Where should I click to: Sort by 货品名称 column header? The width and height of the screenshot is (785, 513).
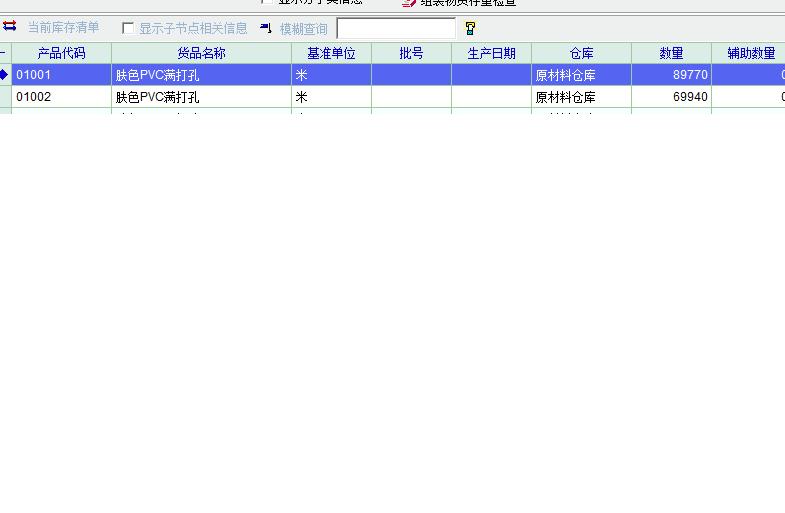(x=201, y=53)
